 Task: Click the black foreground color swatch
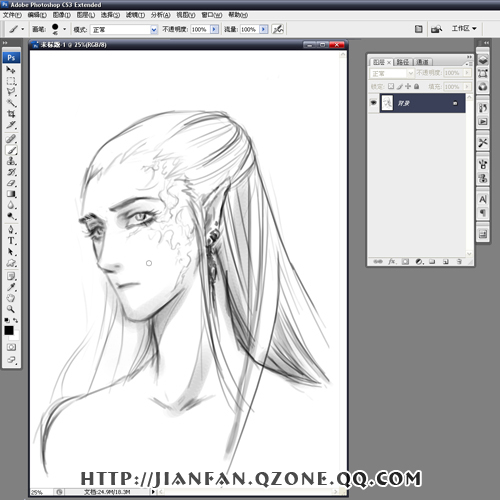click(9, 330)
